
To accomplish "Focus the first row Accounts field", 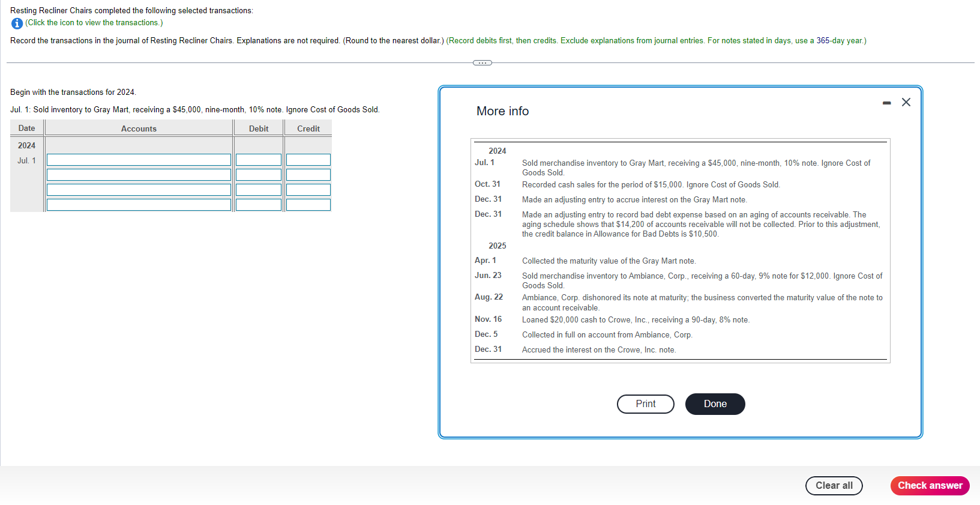I will [139, 160].
